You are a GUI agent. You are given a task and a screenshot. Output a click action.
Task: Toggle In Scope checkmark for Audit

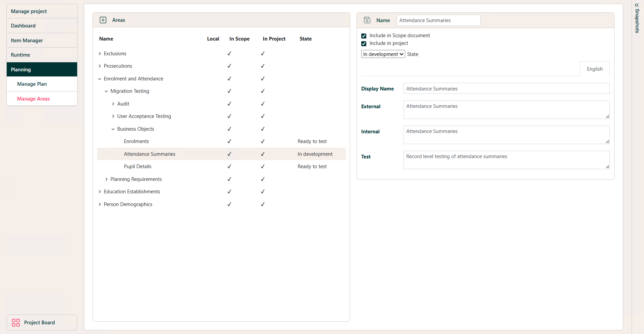(x=229, y=104)
